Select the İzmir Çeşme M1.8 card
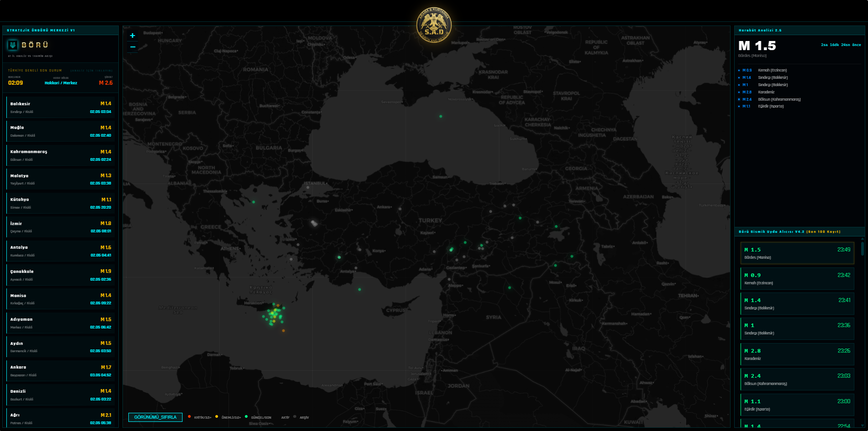Screen dimensions: 868x431 coord(61,227)
